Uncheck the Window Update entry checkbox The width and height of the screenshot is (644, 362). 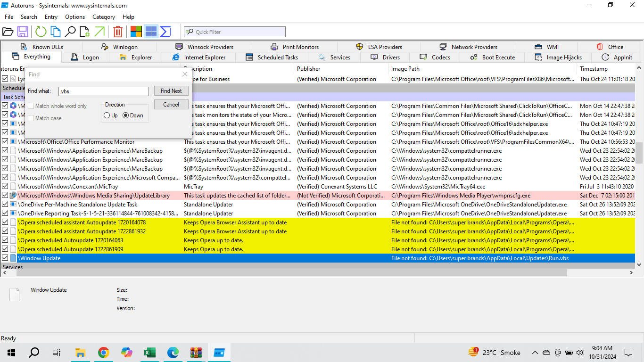pyautogui.click(x=5, y=258)
